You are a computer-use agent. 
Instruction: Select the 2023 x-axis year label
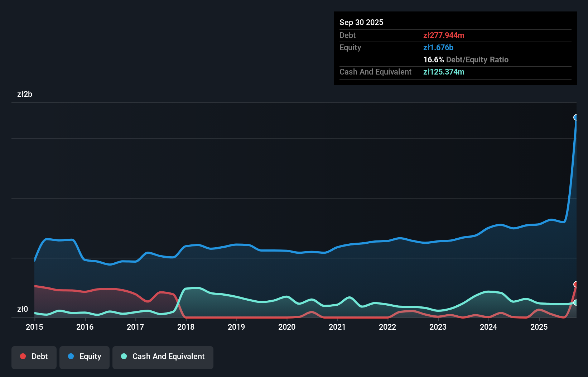coord(438,327)
